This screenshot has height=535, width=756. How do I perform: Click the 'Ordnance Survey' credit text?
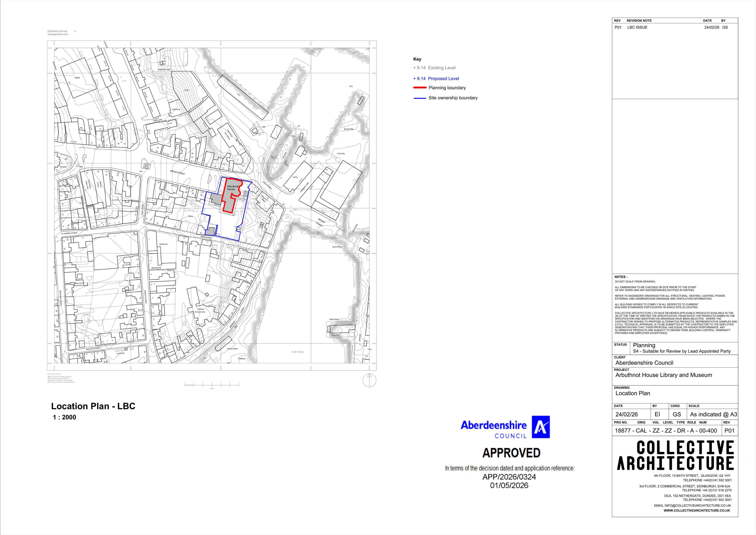click(57, 31)
